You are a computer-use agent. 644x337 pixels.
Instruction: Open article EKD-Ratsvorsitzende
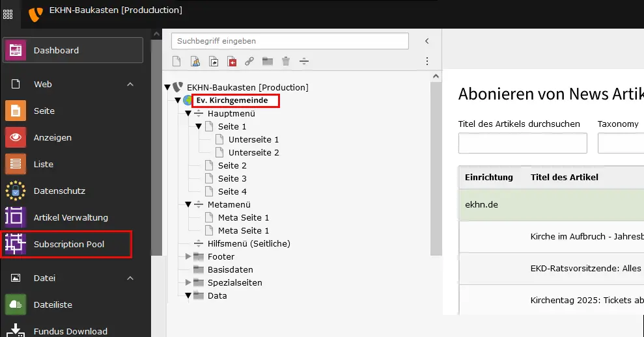pyautogui.click(x=585, y=269)
